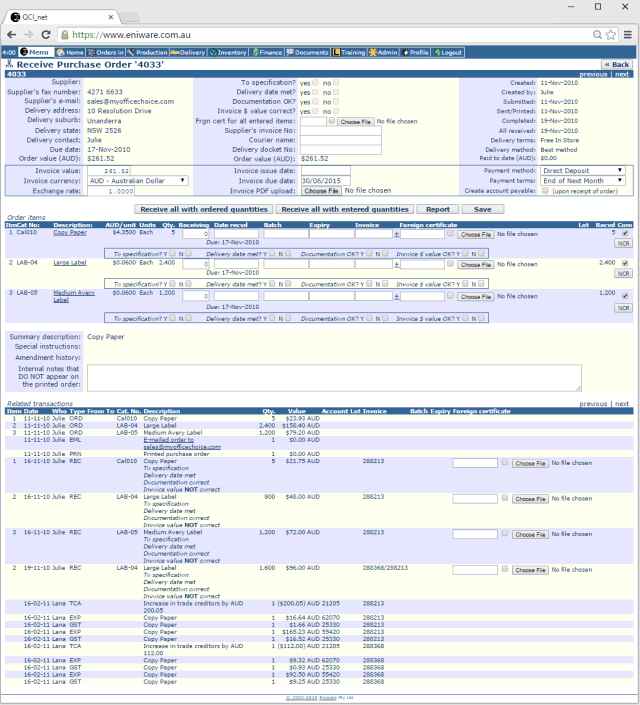Viewport: 640px width, 705px height.
Task: Click the zoom magnifier icon in address bar
Action: pos(597,35)
